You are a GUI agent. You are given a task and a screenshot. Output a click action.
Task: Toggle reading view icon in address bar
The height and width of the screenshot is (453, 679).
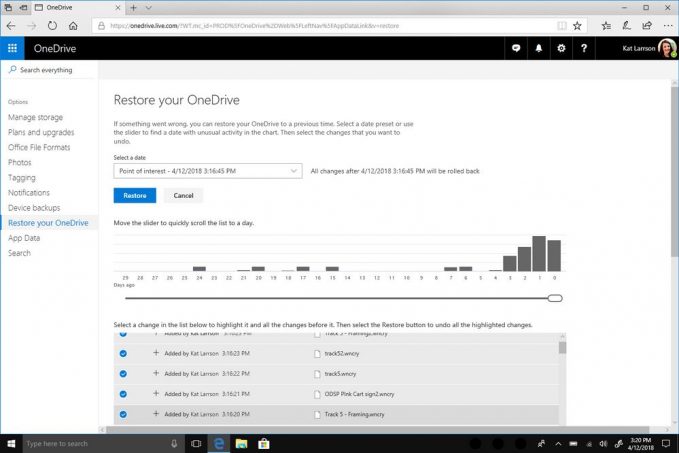562,26
